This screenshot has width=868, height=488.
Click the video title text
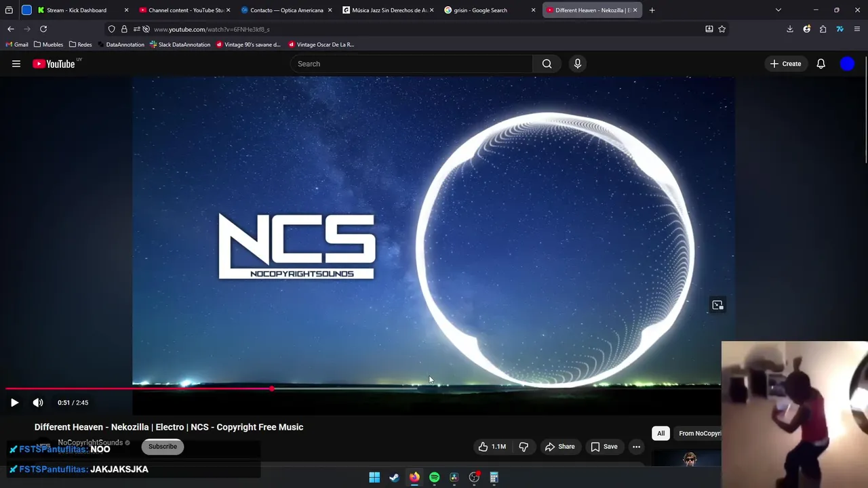pyautogui.click(x=169, y=427)
